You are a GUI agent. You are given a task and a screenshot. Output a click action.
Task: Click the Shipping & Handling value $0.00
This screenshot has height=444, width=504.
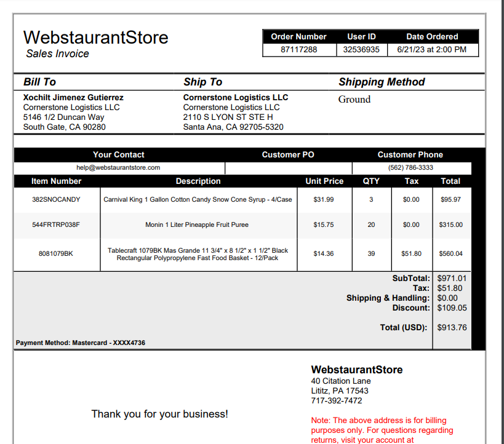(447, 298)
